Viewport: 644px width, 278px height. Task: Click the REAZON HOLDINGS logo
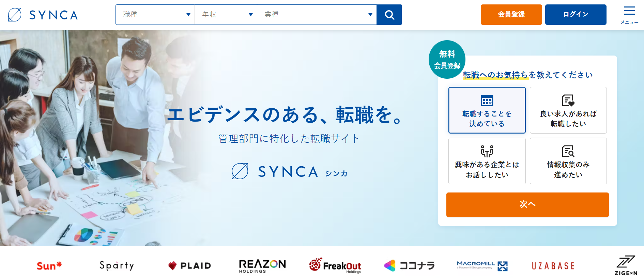(262, 266)
